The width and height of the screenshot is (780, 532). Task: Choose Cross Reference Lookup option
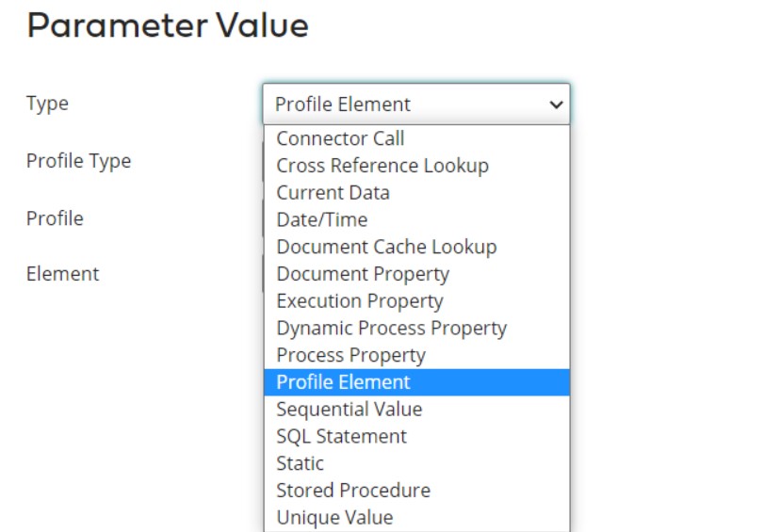pyautogui.click(x=382, y=166)
